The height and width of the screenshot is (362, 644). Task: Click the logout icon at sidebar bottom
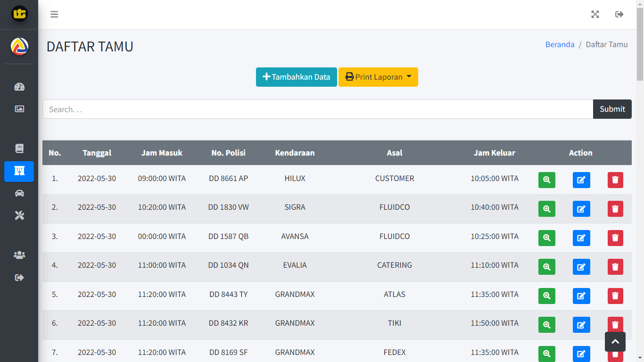(19, 277)
